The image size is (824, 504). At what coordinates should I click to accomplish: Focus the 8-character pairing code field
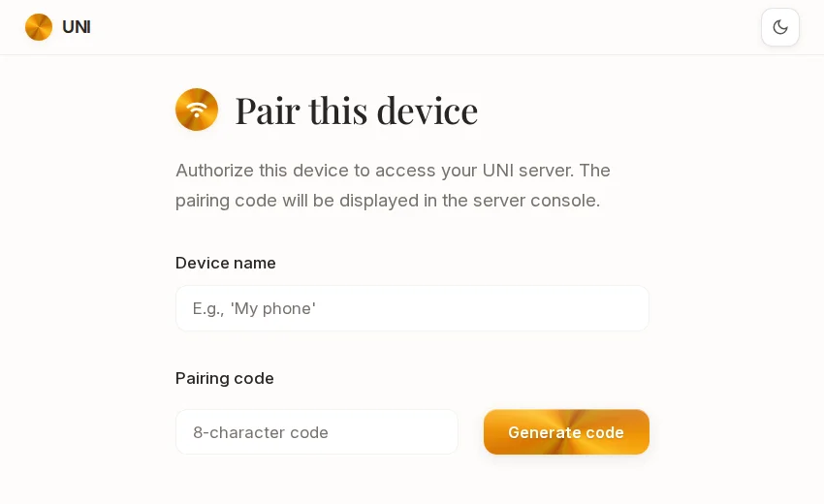(x=317, y=432)
